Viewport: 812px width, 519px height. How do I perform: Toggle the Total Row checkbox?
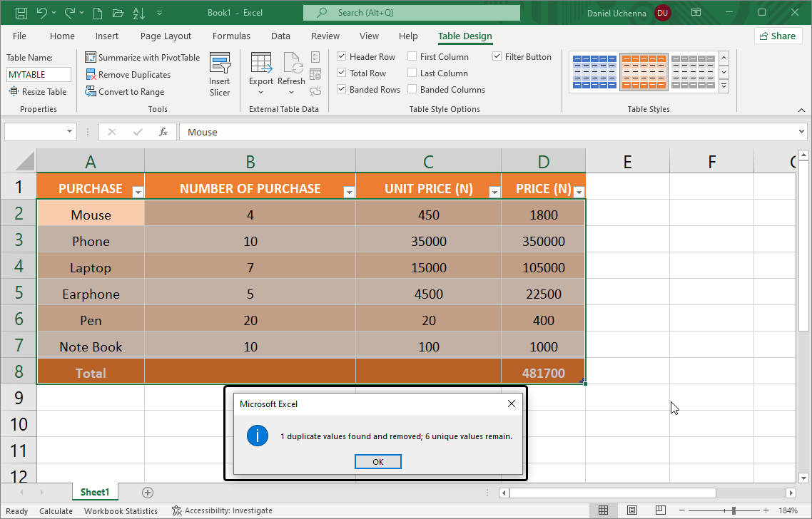[341, 73]
